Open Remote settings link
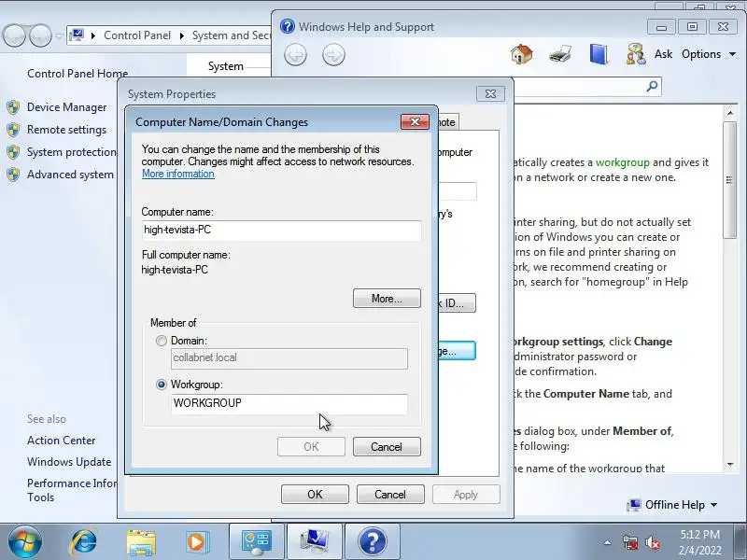The image size is (747, 560). [66, 130]
